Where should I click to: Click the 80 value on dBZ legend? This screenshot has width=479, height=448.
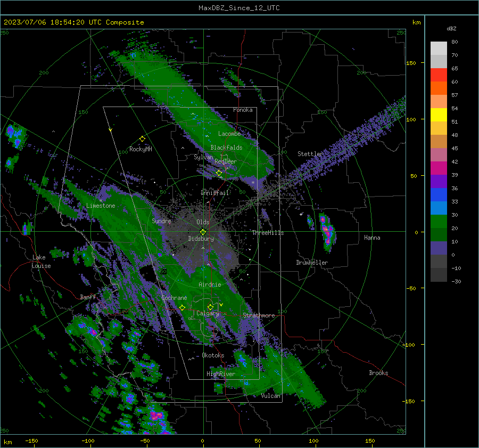point(455,42)
